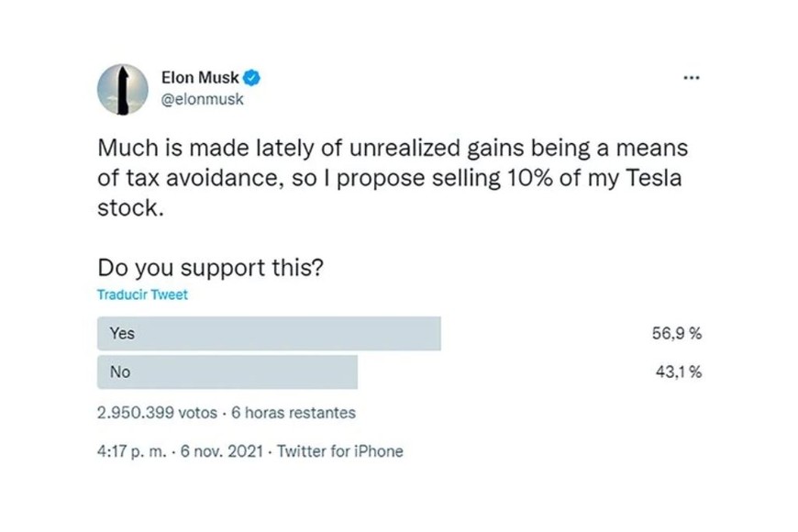Image resolution: width=798 pixels, height=532 pixels.
Task: Open the Twitter for iPhone source link
Action: [x=340, y=451]
